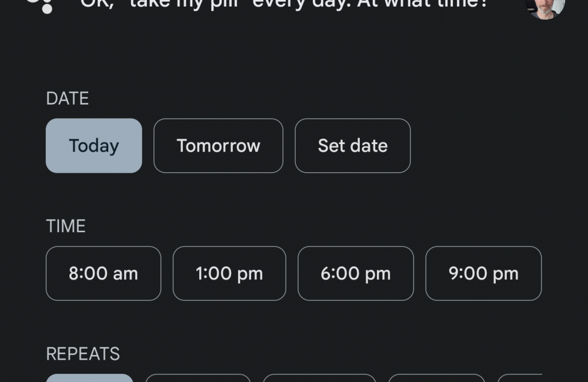Click the TIME section heading
This screenshot has height=382, width=588.
click(x=66, y=226)
